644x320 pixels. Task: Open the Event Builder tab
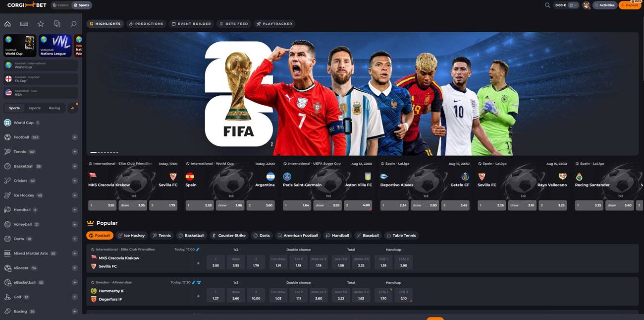[191, 24]
